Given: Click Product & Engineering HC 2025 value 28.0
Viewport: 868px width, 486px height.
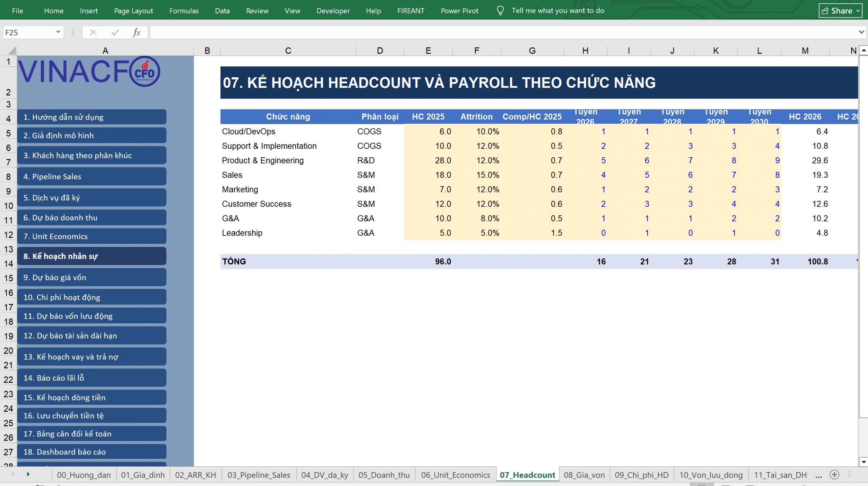Looking at the screenshot, I should point(428,160).
